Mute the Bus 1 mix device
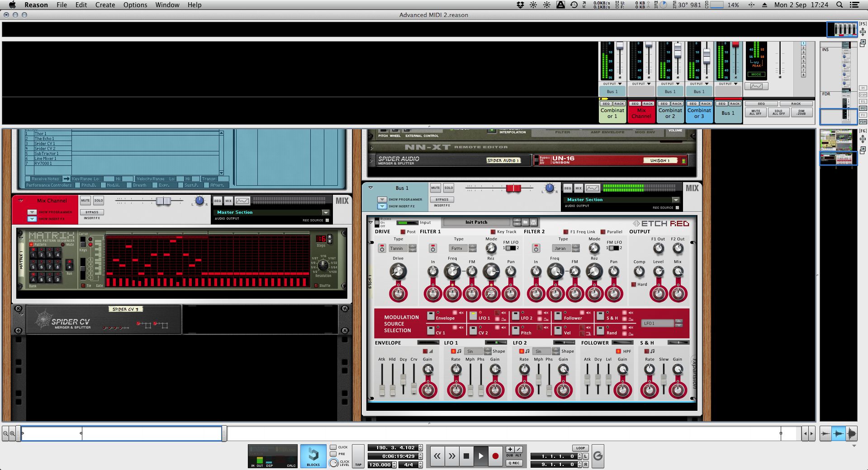The image size is (868, 470). [x=436, y=188]
